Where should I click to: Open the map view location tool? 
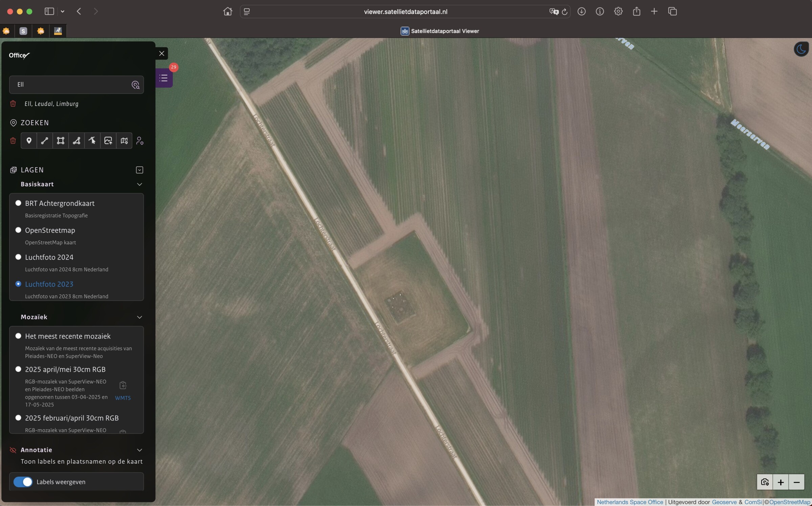tap(124, 140)
